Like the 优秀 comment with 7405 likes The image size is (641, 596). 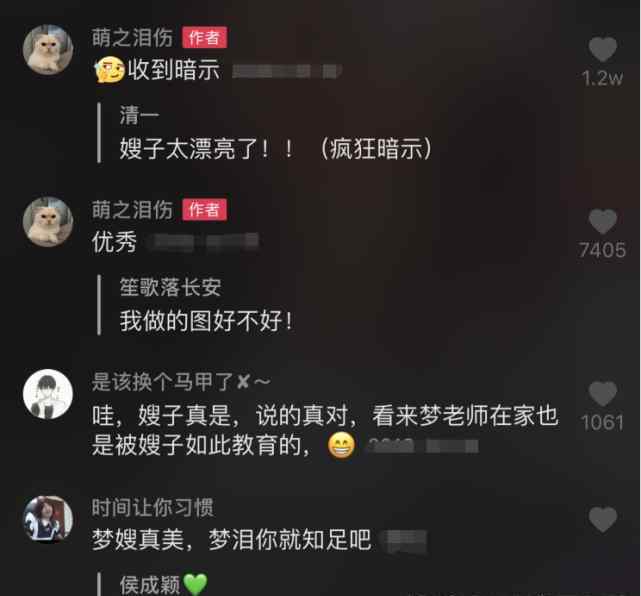[603, 222]
